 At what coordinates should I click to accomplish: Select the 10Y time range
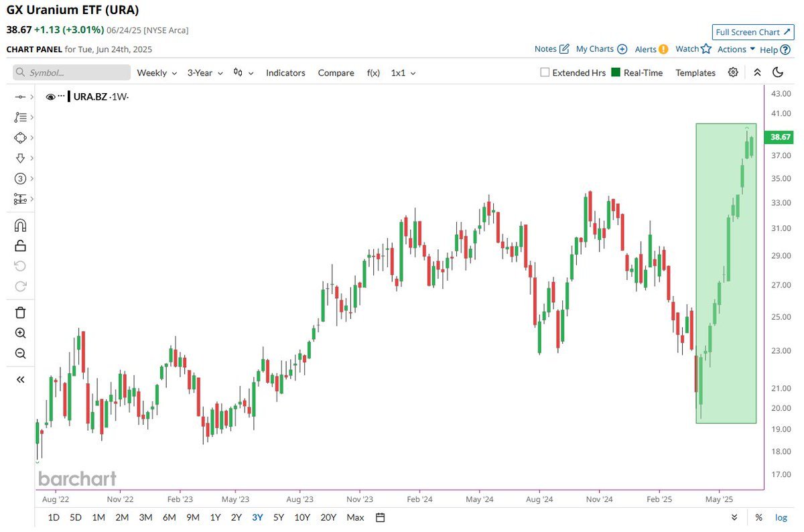301,517
